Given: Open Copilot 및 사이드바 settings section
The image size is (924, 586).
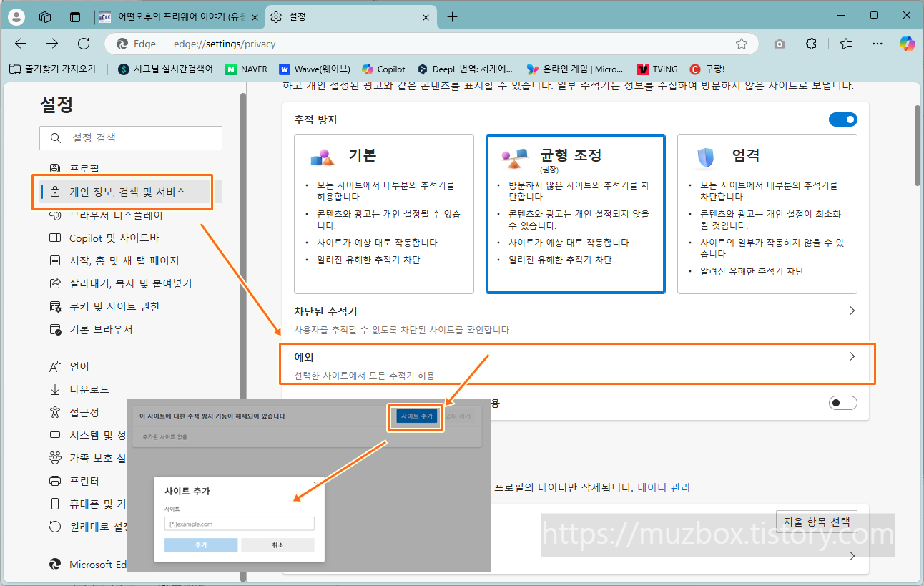Looking at the screenshot, I should pyautogui.click(x=114, y=238).
